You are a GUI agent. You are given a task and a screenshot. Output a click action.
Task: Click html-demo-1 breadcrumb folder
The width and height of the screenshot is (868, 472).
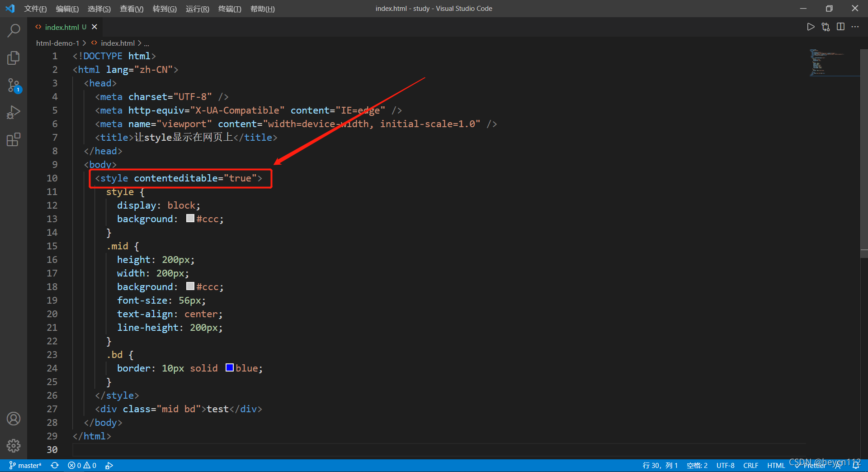pyautogui.click(x=57, y=43)
